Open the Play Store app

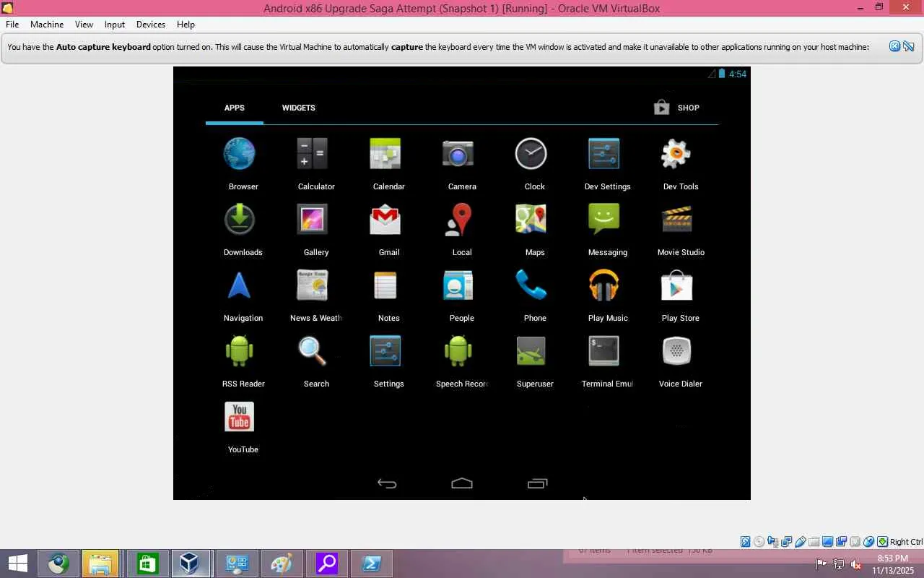coord(676,286)
